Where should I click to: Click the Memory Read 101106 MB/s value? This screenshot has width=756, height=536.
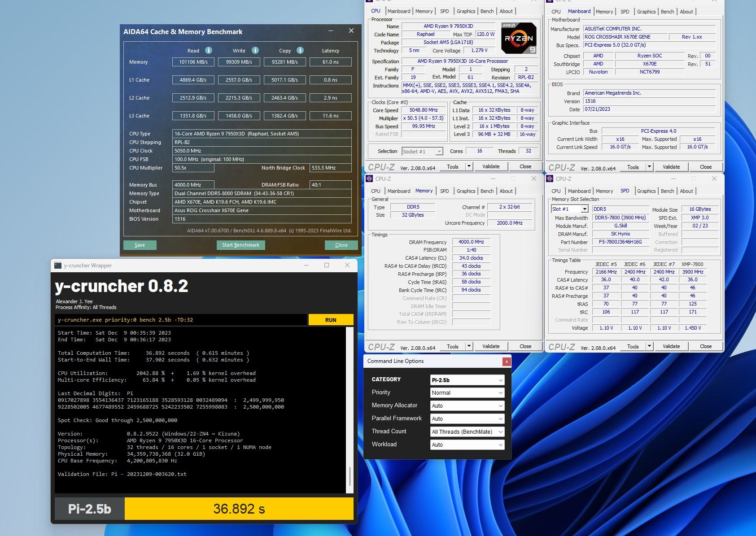(x=193, y=62)
